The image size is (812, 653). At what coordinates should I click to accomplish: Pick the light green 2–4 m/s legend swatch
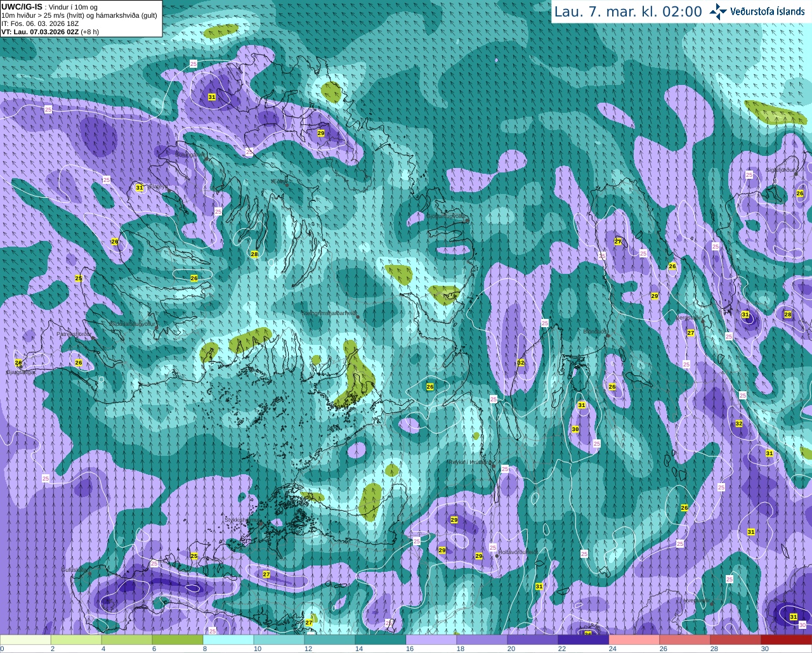pos(76,640)
